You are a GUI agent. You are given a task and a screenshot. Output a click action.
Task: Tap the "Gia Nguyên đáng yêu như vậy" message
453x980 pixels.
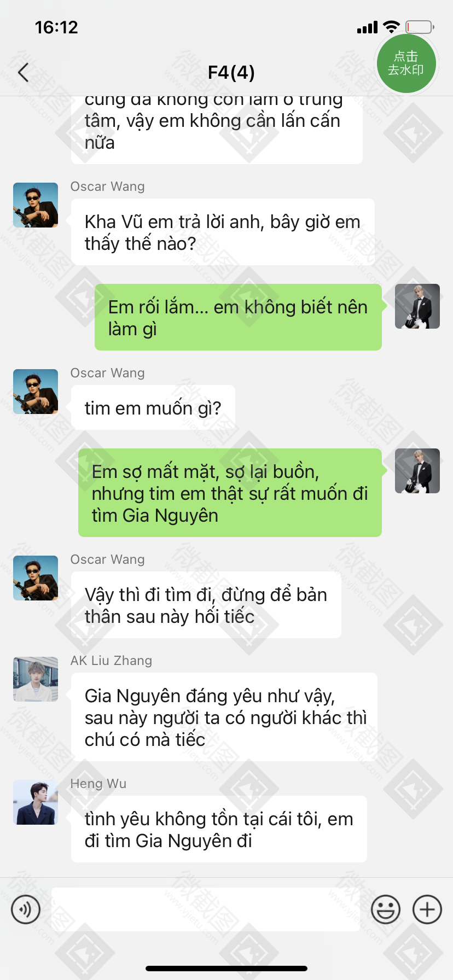coord(224,717)
